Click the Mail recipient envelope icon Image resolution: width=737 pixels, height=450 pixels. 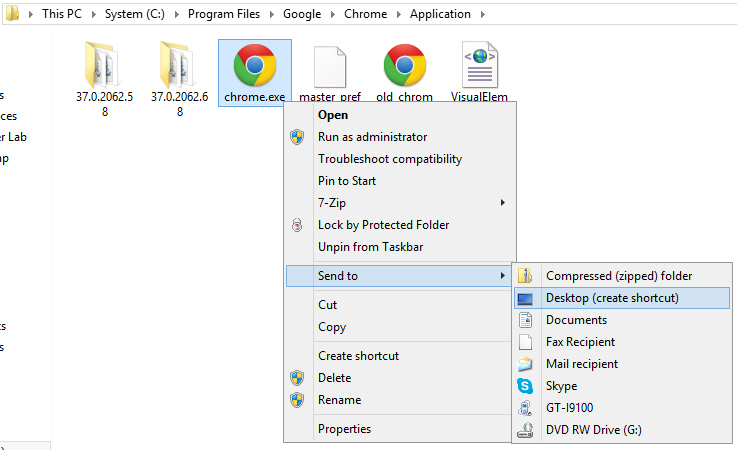click(525, 363)
